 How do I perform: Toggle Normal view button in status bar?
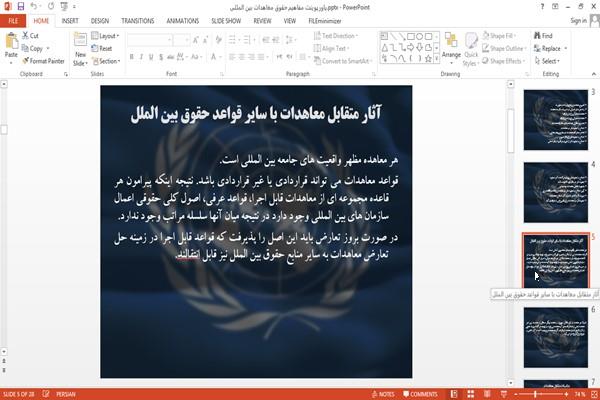coord(454,394)
